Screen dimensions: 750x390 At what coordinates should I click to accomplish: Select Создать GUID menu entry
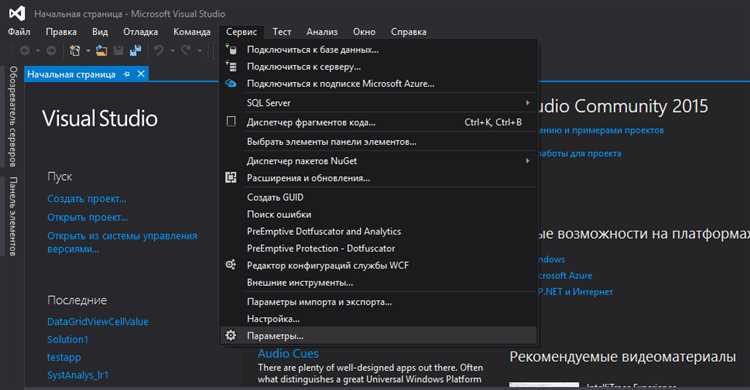tap(379, 197)
